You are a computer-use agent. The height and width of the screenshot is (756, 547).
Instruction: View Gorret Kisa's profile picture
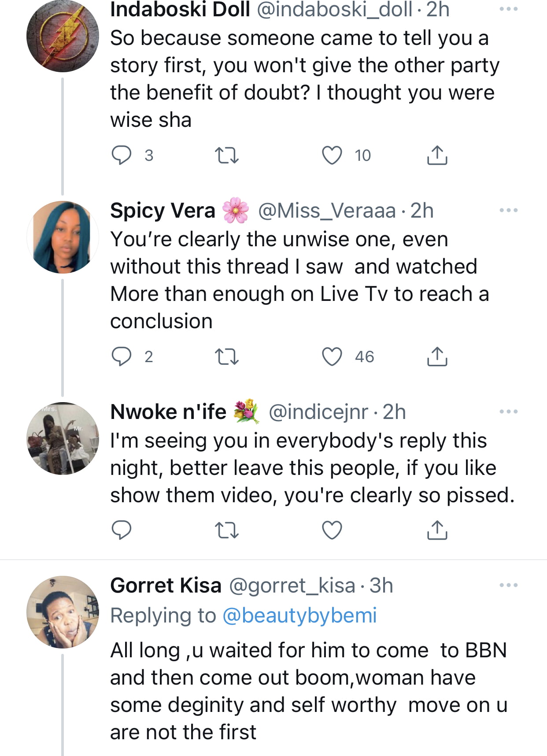click(63, 612)
